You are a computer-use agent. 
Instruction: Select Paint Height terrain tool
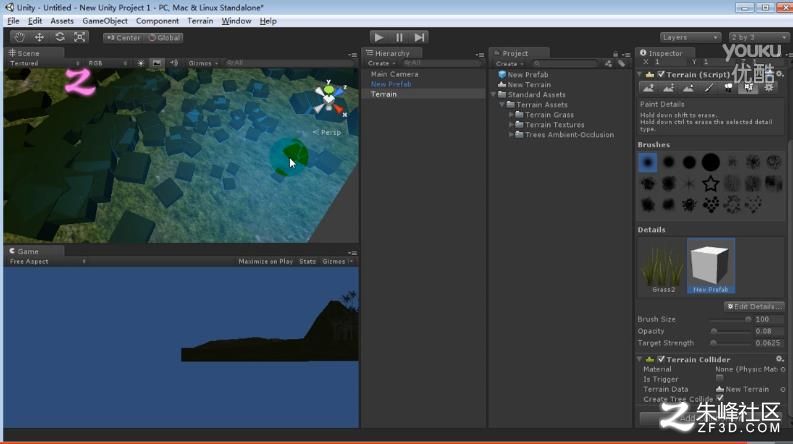click(669, 88)
